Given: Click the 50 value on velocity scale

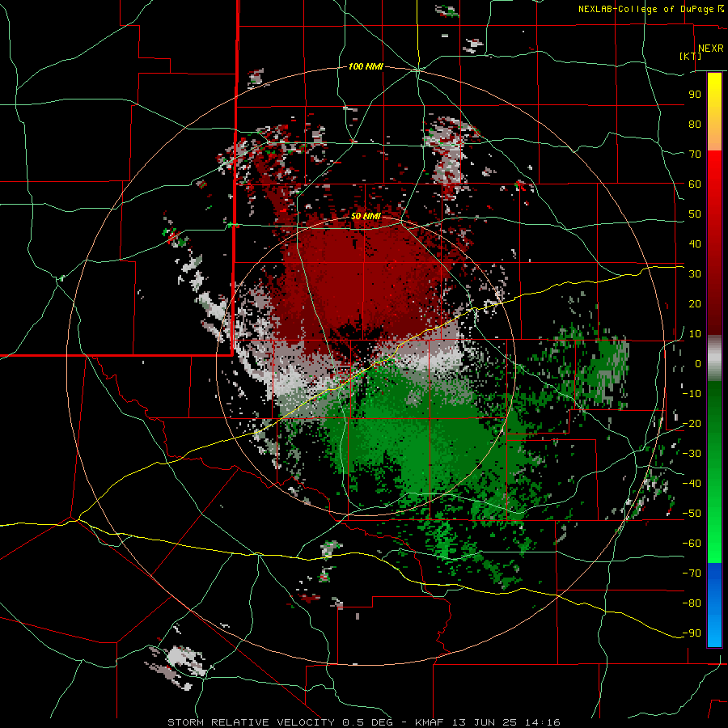Looking at the screenshot, I should (695, 214).
